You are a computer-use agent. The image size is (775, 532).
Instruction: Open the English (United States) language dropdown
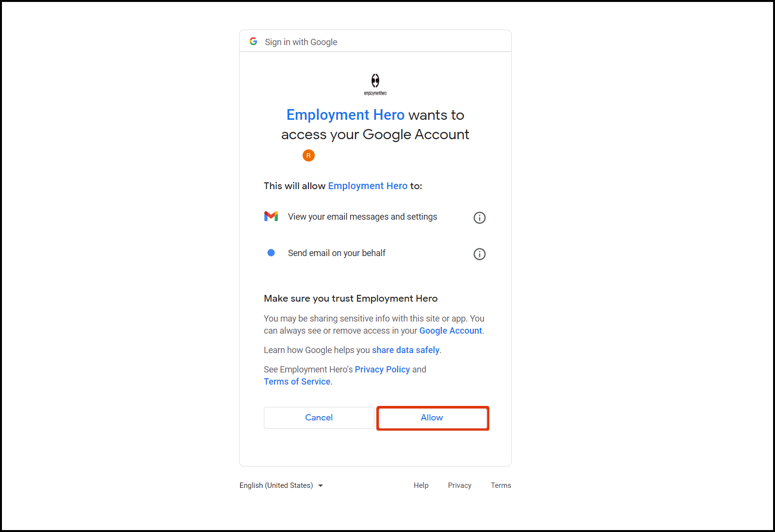(281, 485)
